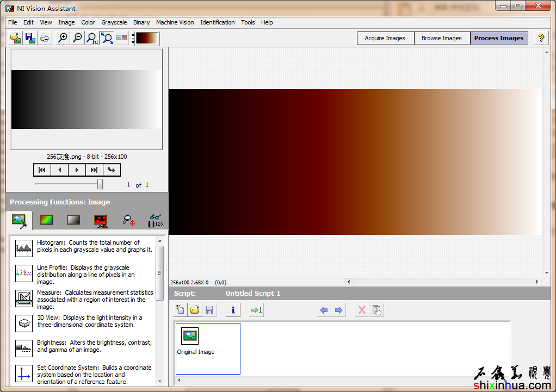Click the Open Image toolbar icon

(x=16, y=38)
